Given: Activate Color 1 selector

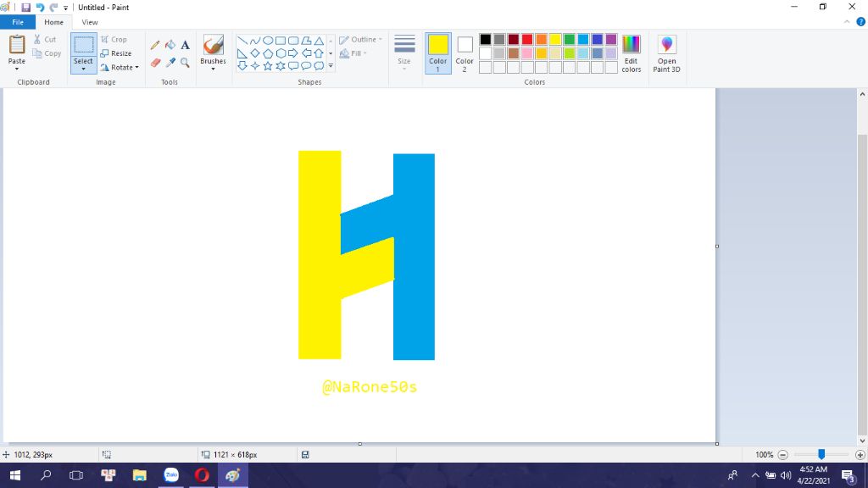Looking at the screenshot, I should 438,53.
